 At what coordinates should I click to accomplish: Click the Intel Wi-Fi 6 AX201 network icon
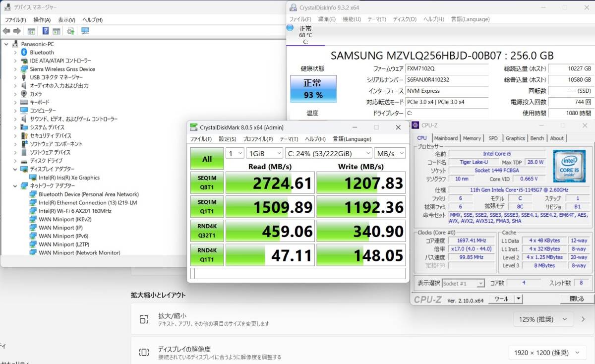coord(33,211)
